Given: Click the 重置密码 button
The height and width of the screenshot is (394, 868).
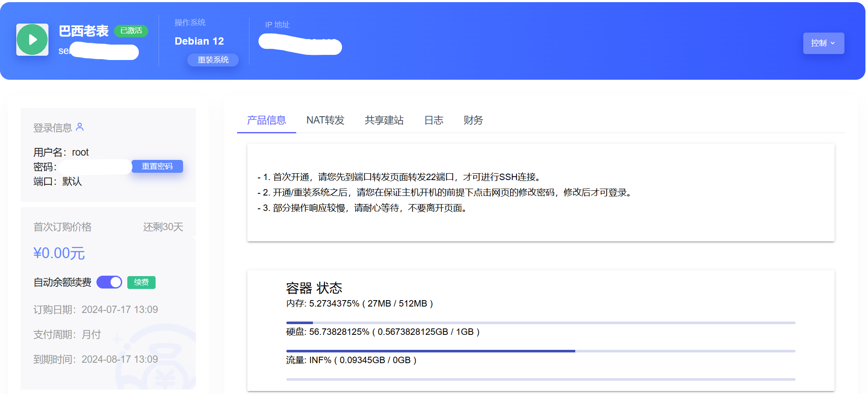Looking at the screenshot, I should [157, 166].
